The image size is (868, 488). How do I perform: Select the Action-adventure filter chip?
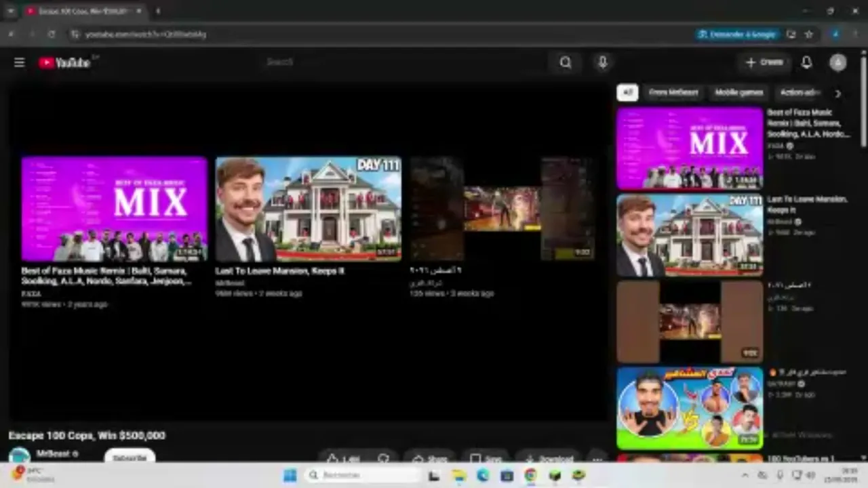pos(800,93)
